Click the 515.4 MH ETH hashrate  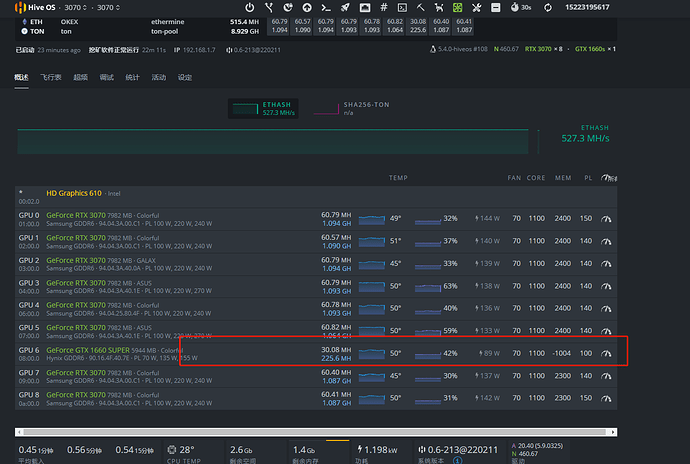pyautogui.click(x=244, y=22)
